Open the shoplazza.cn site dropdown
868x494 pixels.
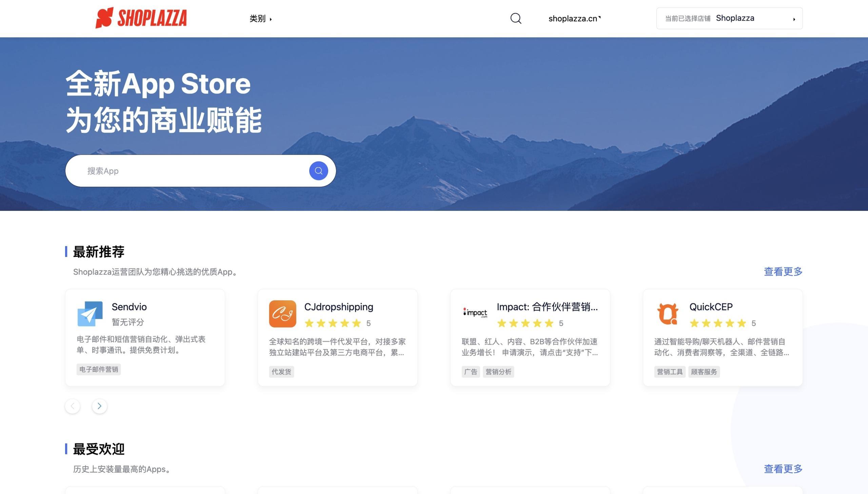(x=574, y=19)
